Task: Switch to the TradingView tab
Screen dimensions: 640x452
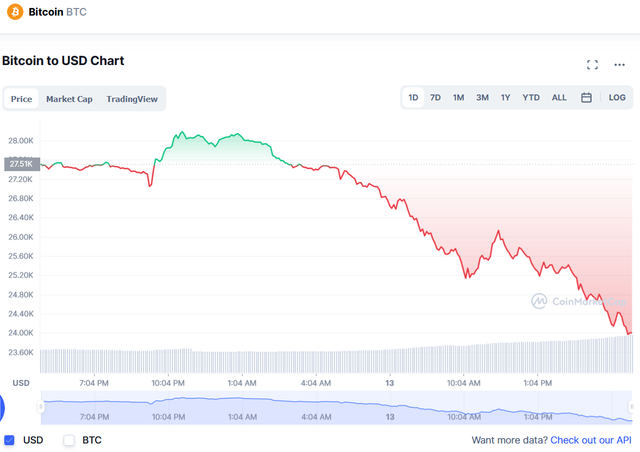Action: tap(132, 99)
